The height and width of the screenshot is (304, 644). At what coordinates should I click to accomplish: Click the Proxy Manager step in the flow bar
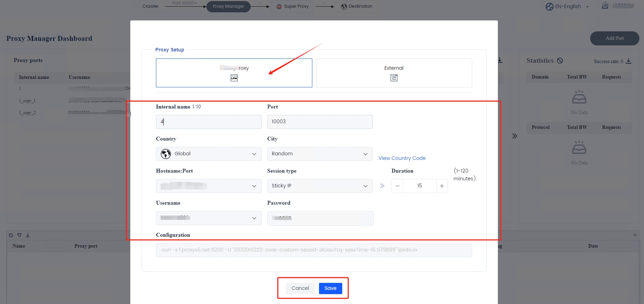228,6
